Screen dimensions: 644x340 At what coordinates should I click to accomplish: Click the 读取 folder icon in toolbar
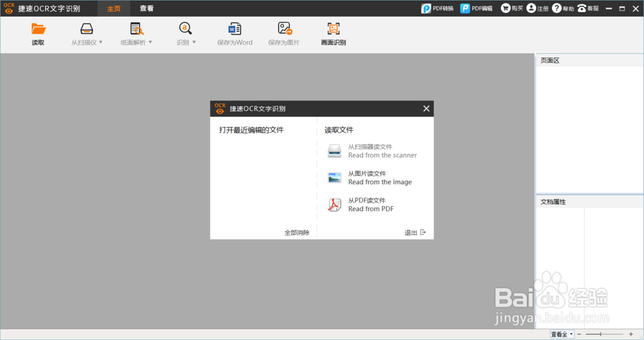point(38,29)
